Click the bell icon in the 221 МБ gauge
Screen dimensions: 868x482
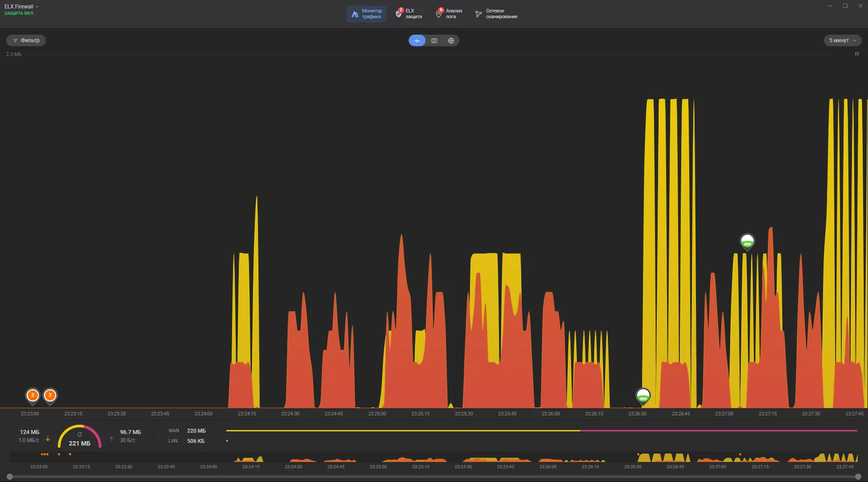(x=80, y=434)
